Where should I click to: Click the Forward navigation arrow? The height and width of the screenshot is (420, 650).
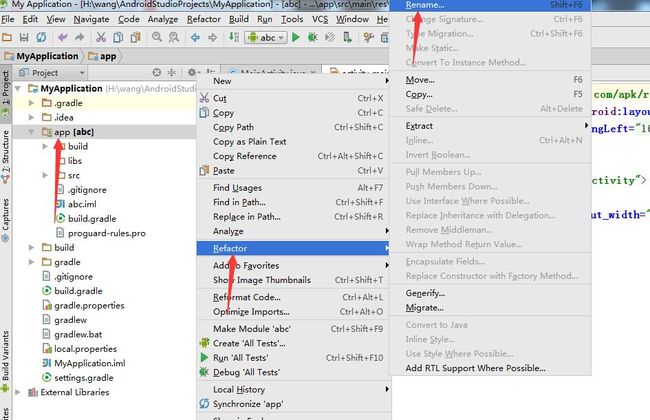(212, 37)
